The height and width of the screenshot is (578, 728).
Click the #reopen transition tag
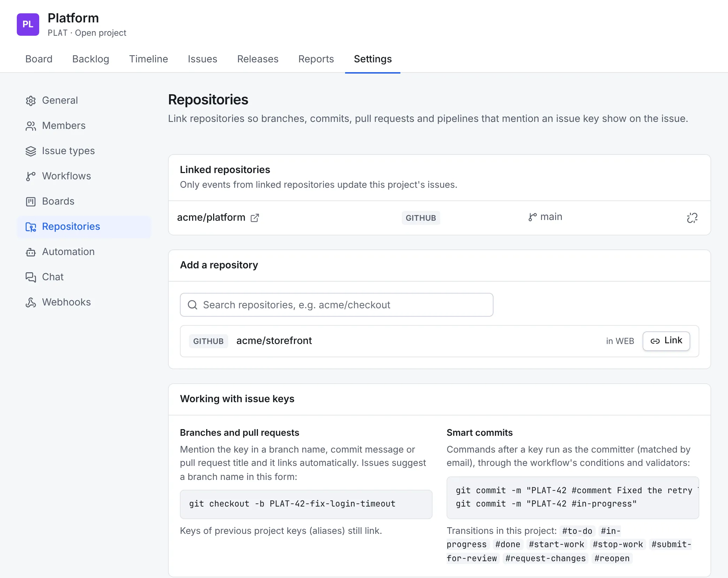click(x=612, y=558)
